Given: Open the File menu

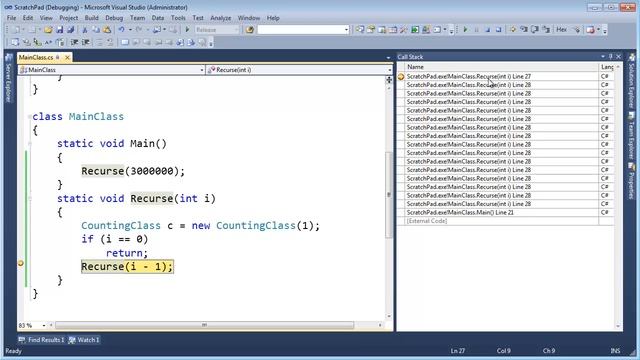Looking at the screenshot, I should click(x=11, y=18).
